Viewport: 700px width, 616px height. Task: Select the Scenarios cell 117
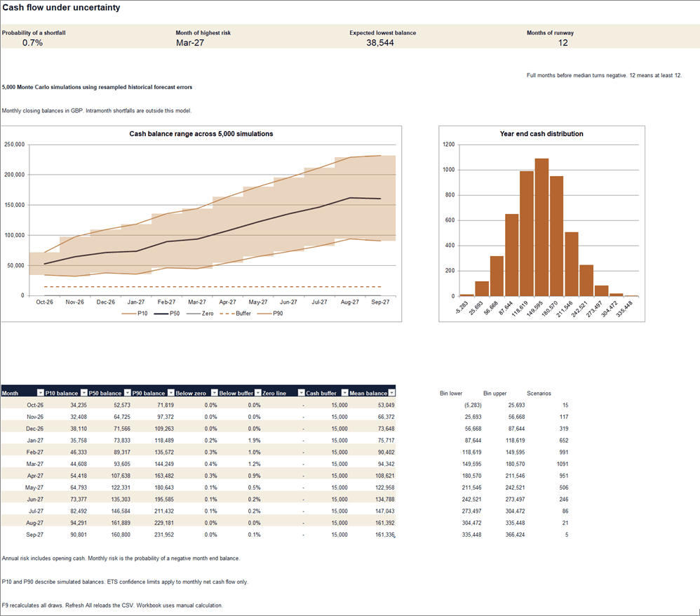coord(564,417)
